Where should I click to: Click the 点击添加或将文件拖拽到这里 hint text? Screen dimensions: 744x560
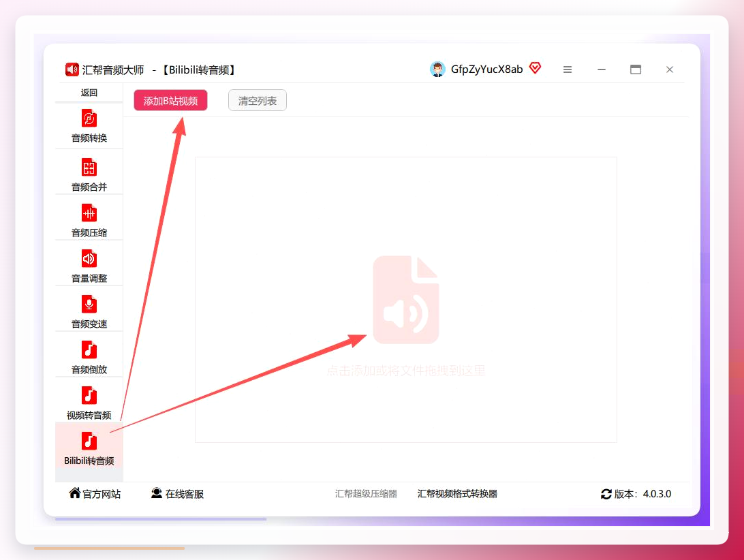click(x=406, y=371)
